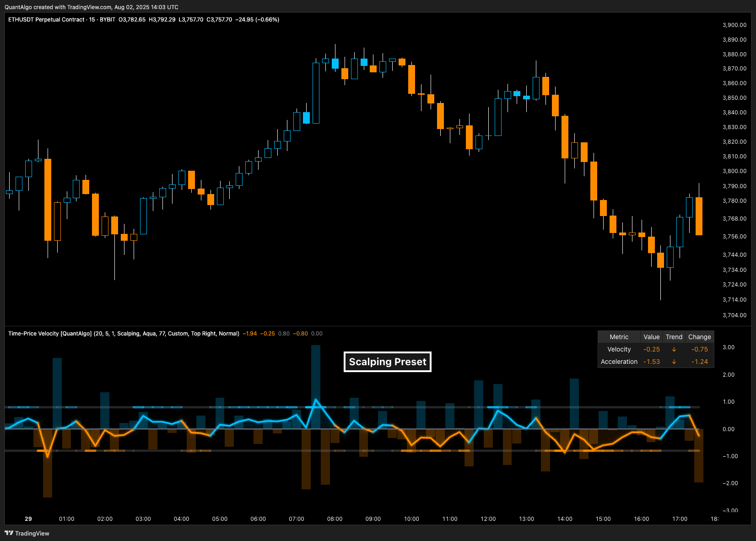
Task: Click the Acceleration trend down arrow
Action: click(x=674, y=362)
